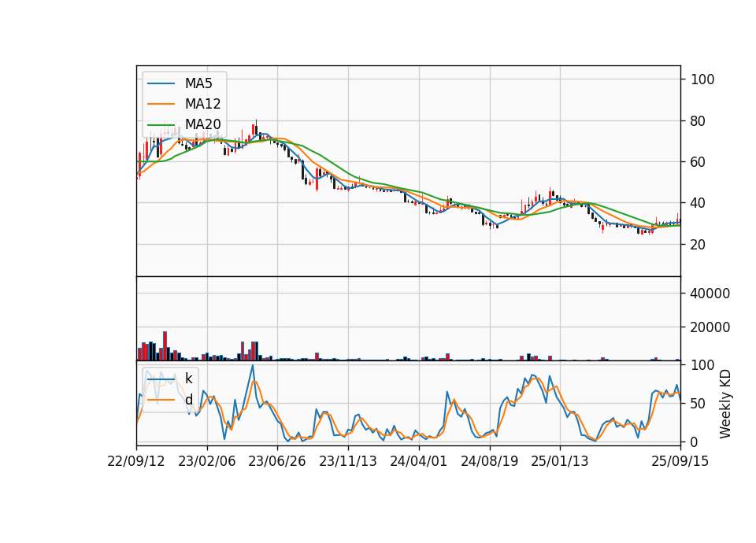756x543 pixels.
Task: Click the MA20 legend label
Action: (x=202, y=124)
